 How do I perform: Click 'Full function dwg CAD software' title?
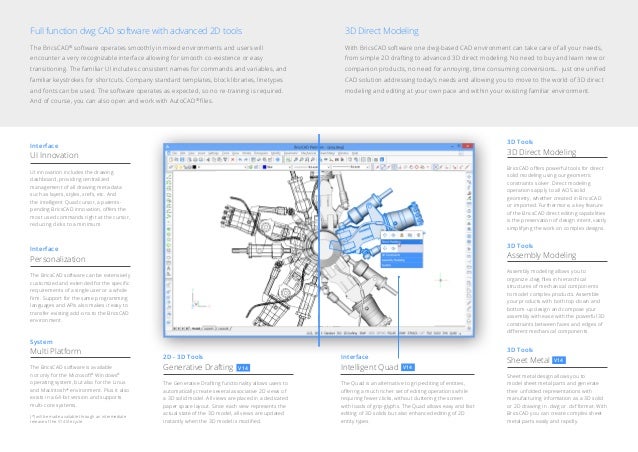point(136,31)
